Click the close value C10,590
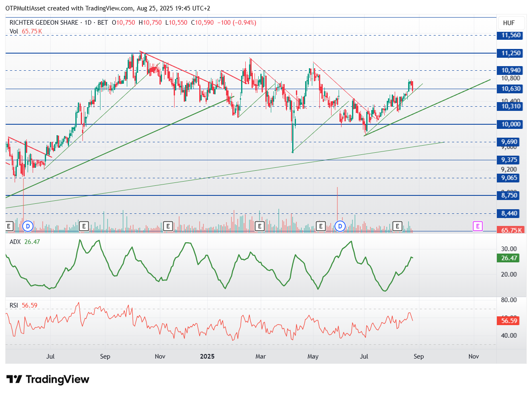The width and height of the screenshot is (532, 395). point(203,23)
